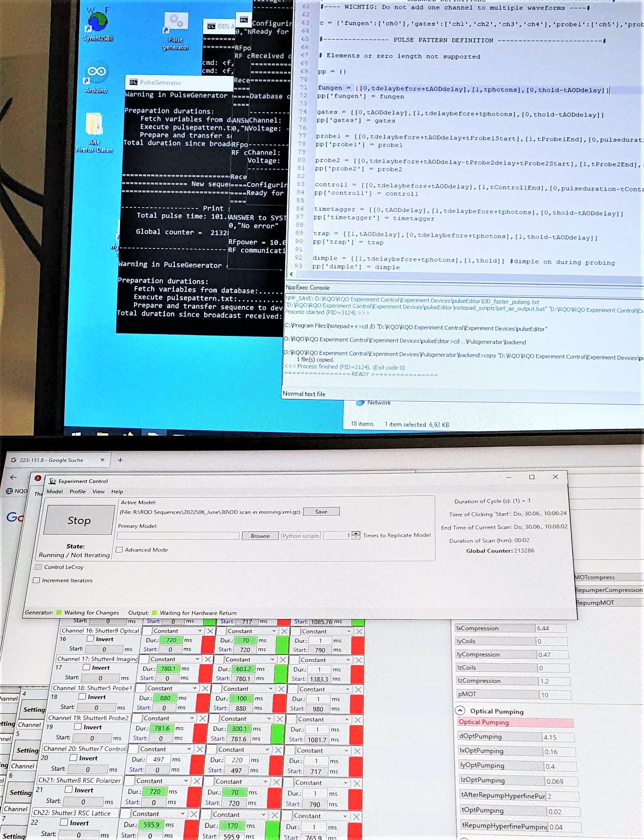Click the IxCompression value field 6.44
This screenshot has width=644, height=840.
551,628
